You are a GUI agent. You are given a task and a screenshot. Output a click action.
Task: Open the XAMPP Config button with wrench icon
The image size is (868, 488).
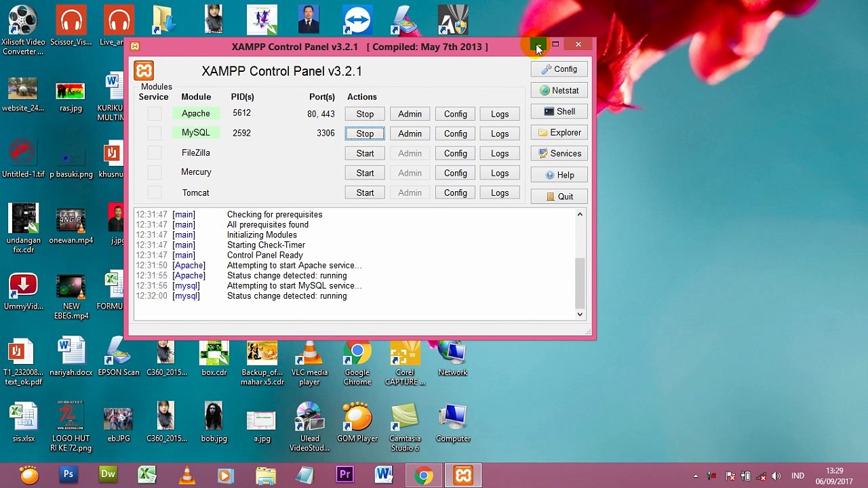[559, 69]
